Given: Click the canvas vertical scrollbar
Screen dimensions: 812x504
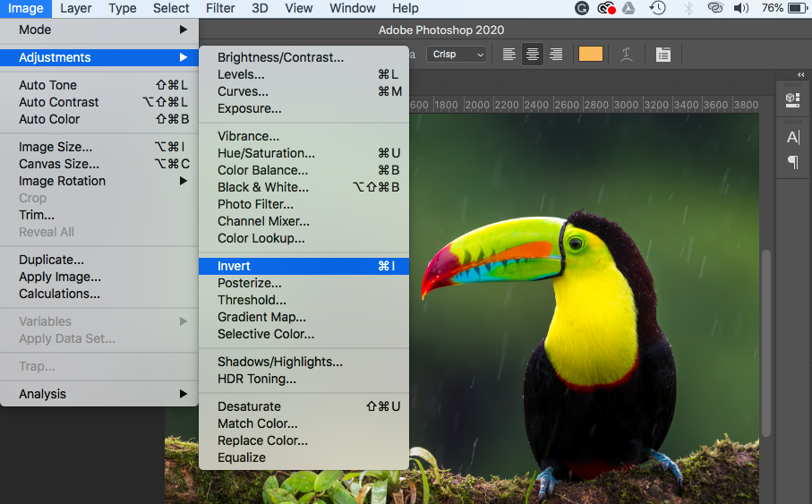Looking at the screenshot, I should tap(766, 343).
